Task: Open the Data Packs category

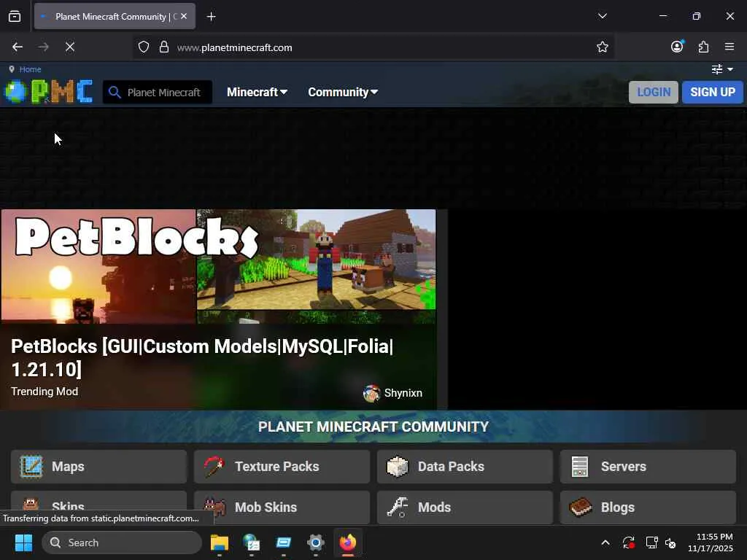Action: pos(465,467)
